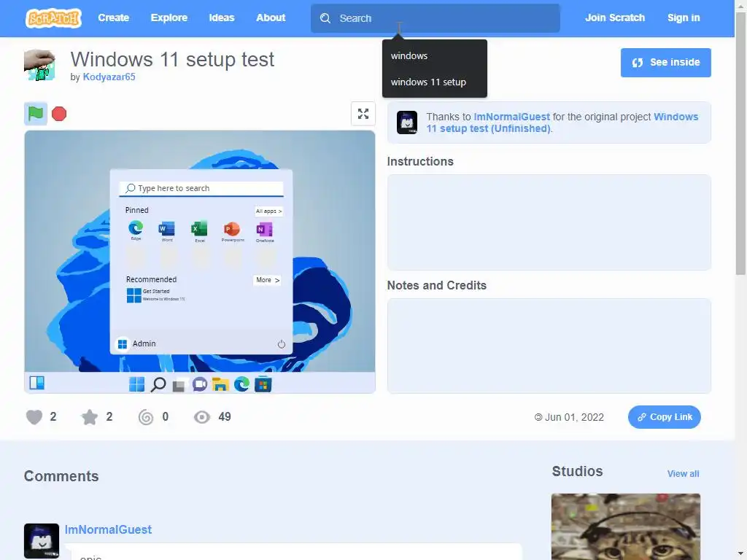The width and height of the screenshot is (747, 560).
Task: Click the widgets icon on project taskbar
Action: coord(37,383)
